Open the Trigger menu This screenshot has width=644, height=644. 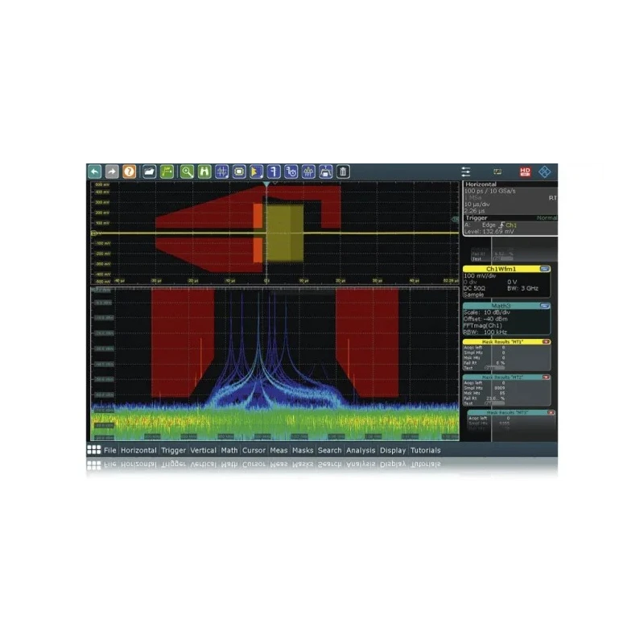pos(173,450)
